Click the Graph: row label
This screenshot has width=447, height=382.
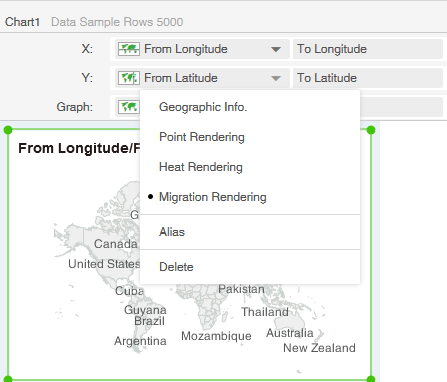tap(74, 107)
